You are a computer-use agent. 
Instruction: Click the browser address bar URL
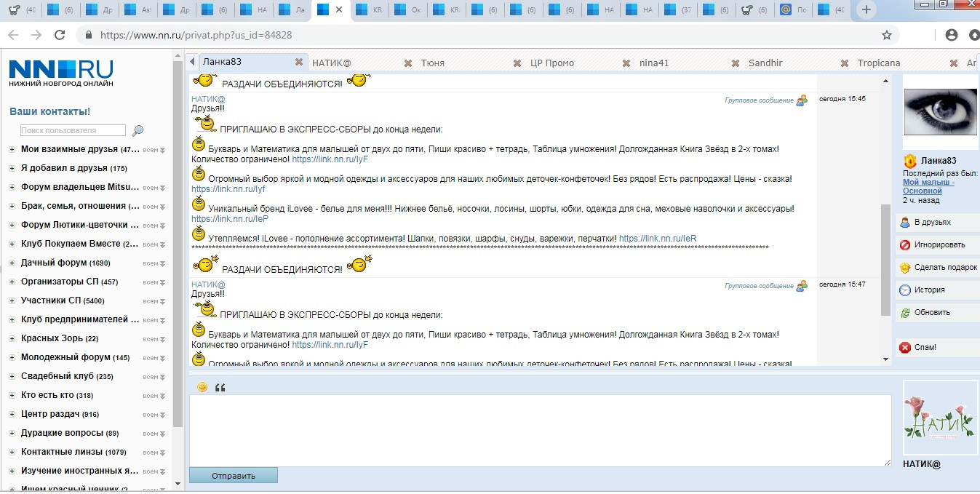(196, 35)
